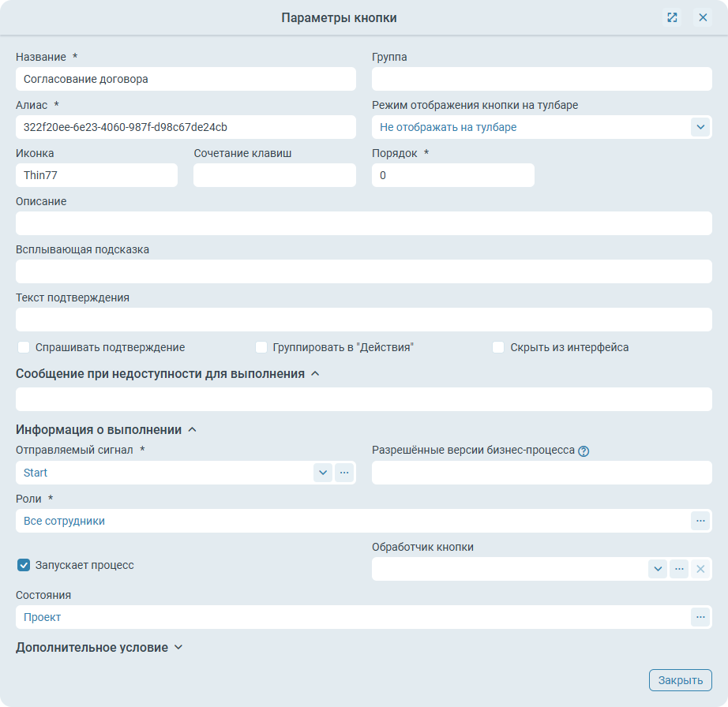
Task: Collapse the Информация о выполнении section
Action: click(x=192, y=430)
